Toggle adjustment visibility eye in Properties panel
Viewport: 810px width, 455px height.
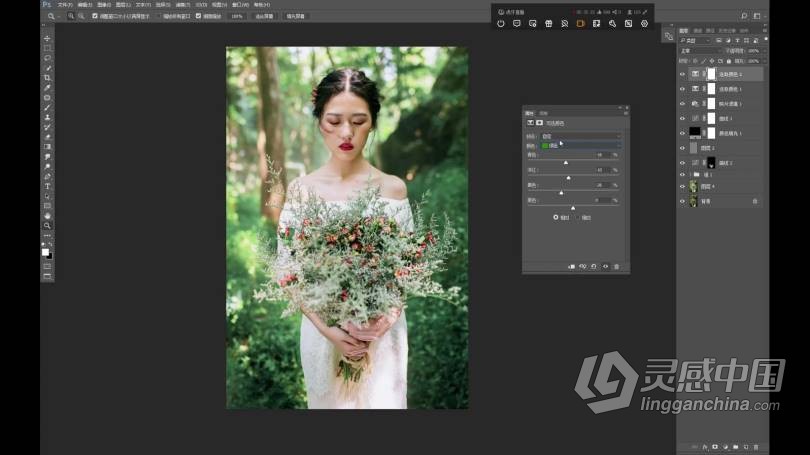605,266
